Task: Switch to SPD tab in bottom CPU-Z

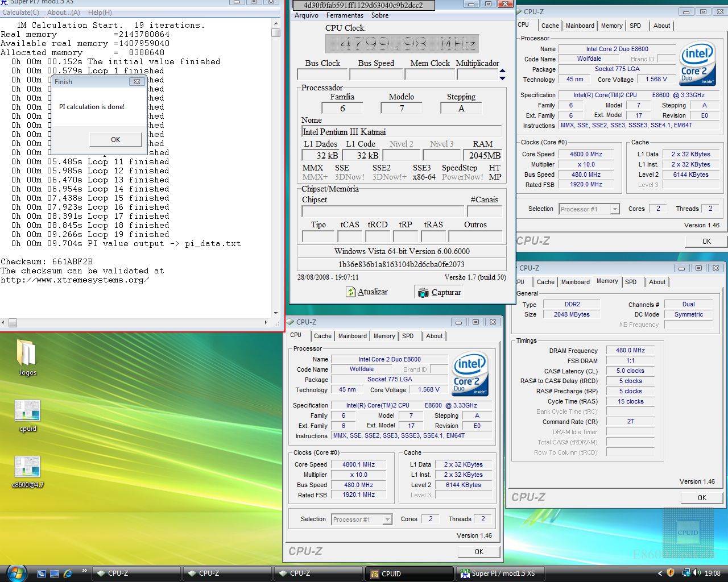Action: point(408,336)
